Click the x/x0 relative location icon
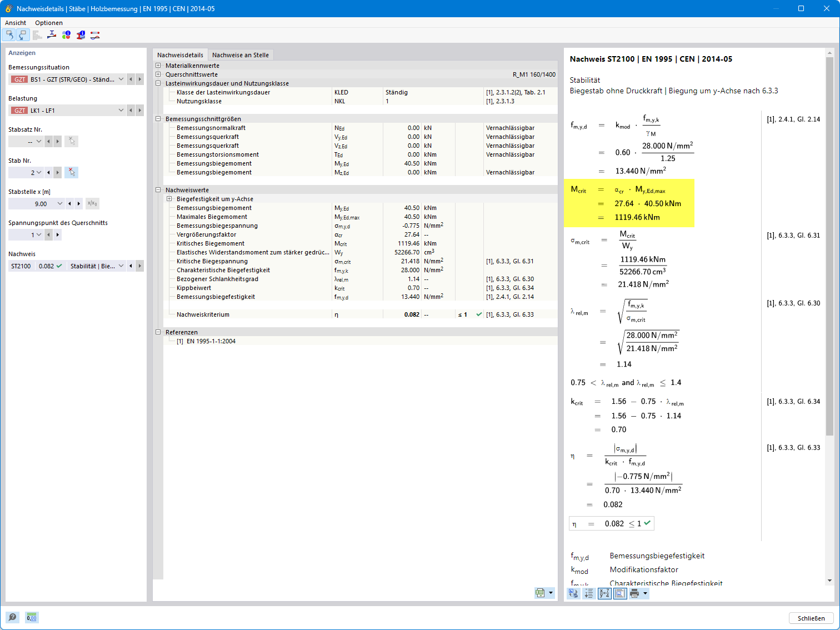 (x=92, y=203)
